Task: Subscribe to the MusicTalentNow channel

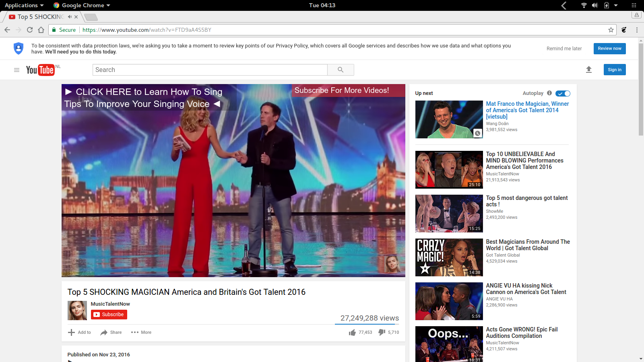Action: [109, 315]
